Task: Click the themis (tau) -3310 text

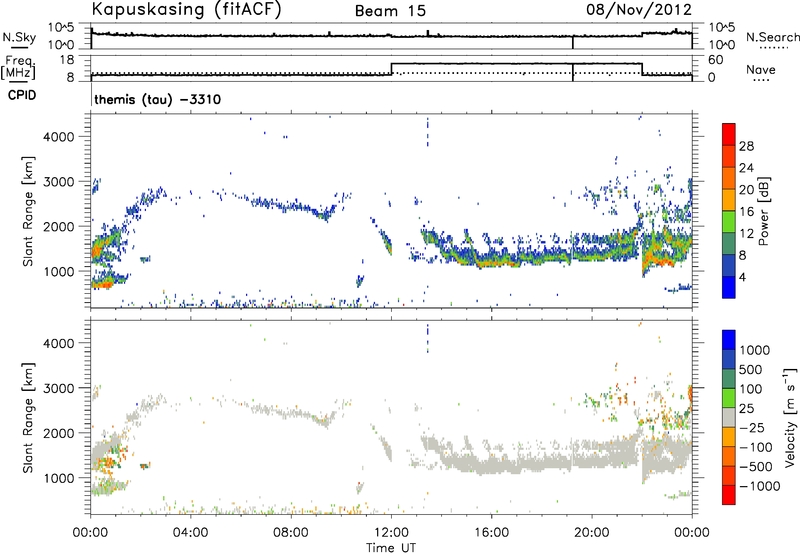Action: coord(158,99)
